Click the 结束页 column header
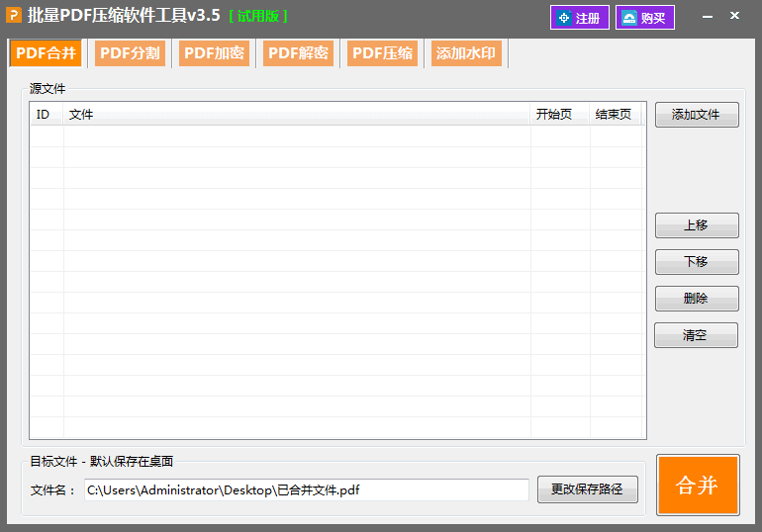Viewport: 762px width, 532px height. click(x=616, y=114)
